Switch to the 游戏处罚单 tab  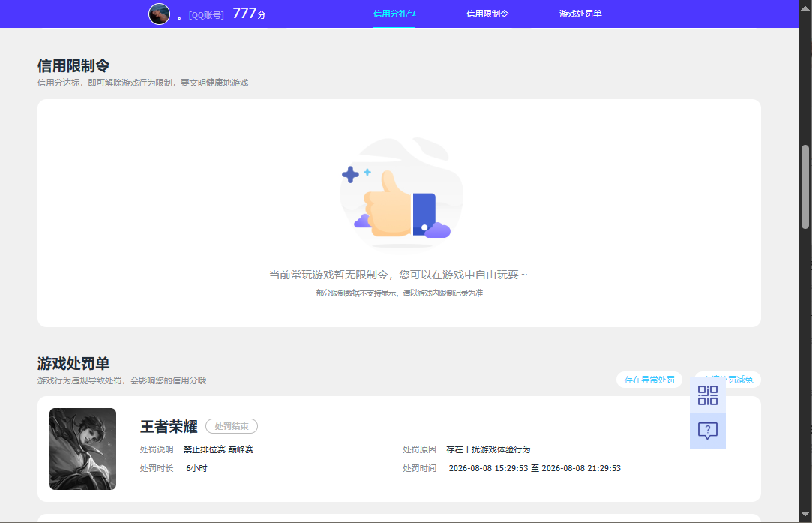coord(580,14)
